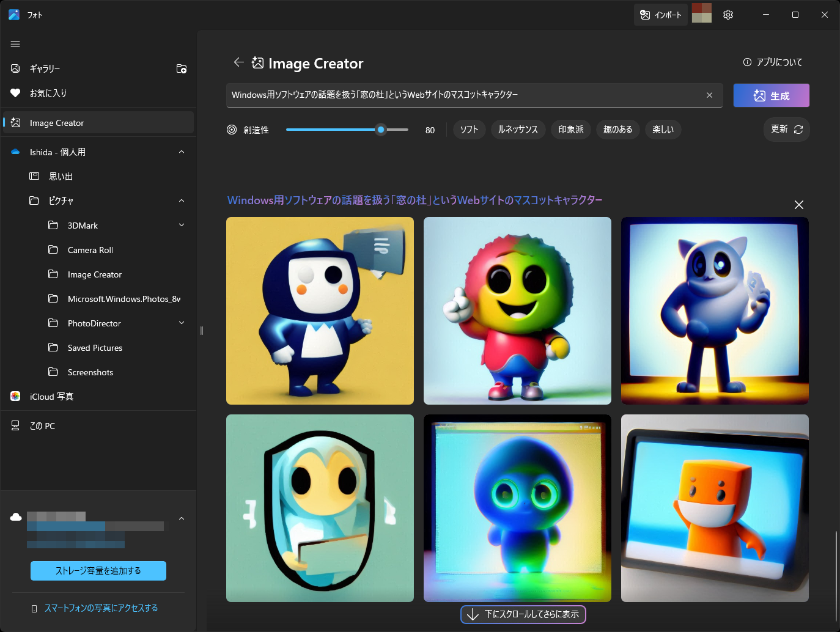Viewport: 840px width, 632px height.
Task: Click 下にスクロールしてさらに表示 button
Action: coord(523,614)
